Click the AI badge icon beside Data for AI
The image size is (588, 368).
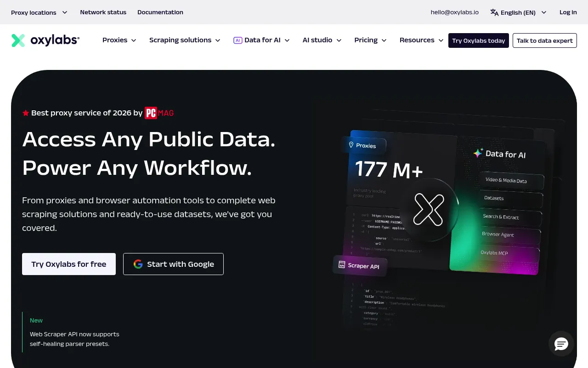237,40
